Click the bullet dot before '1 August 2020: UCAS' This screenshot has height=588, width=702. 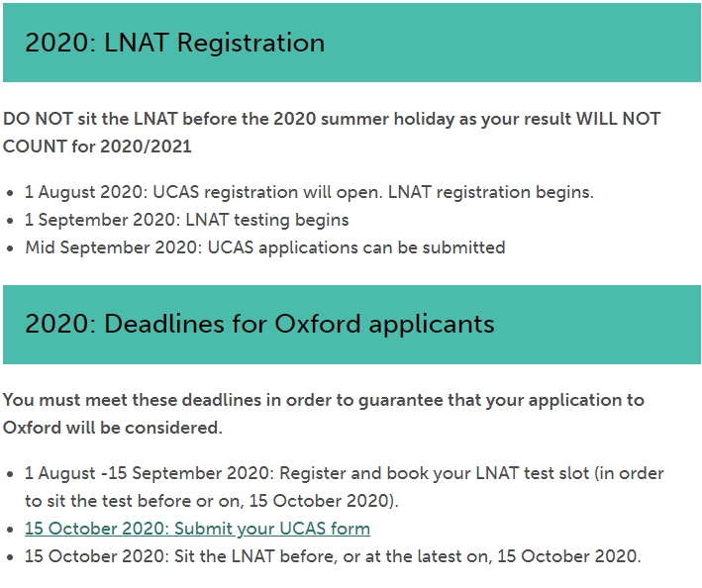[x=11, y=192]
